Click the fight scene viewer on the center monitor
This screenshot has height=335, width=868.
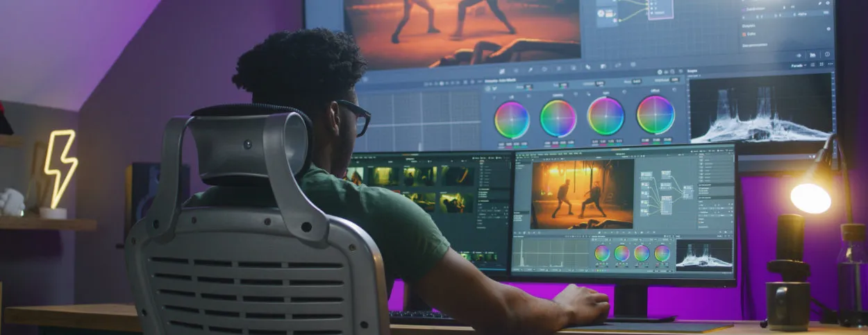(x=582, y=194)
